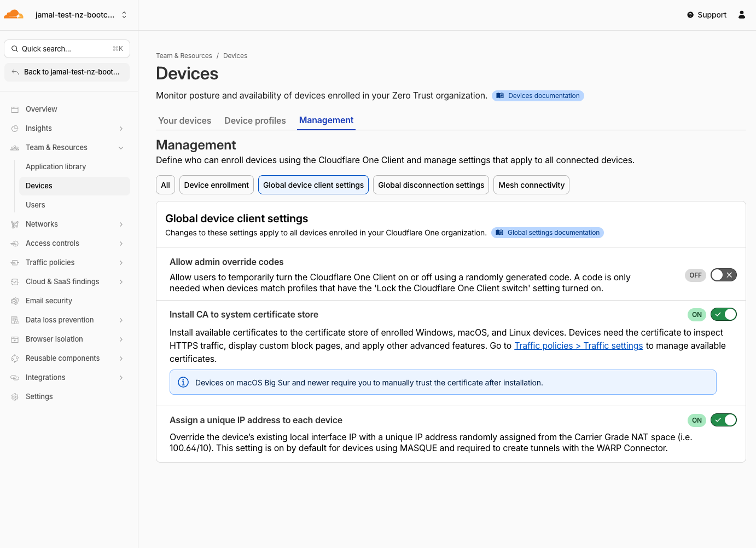Expand the Insights menu chevron
Image resolution: width=756 pixels, height=548 pixels.
121,129
